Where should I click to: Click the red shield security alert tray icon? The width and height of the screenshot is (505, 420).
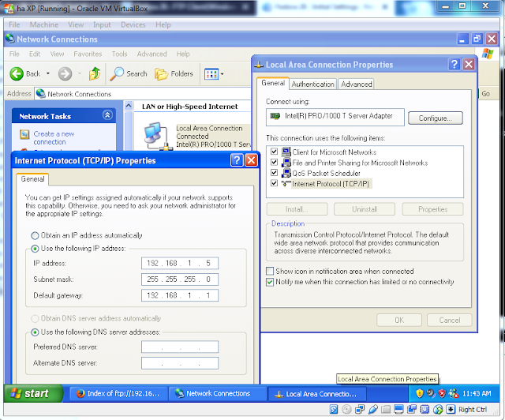442,393
